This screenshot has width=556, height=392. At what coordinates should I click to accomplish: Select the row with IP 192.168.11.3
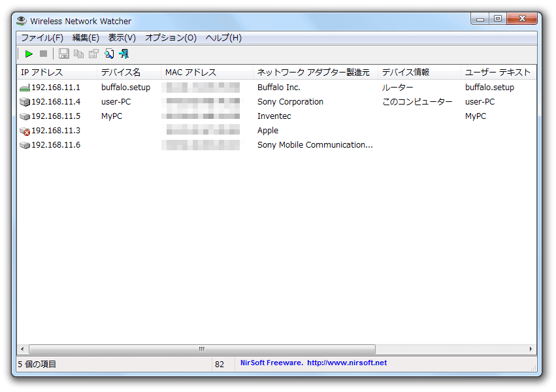click(x=276, y=131)
